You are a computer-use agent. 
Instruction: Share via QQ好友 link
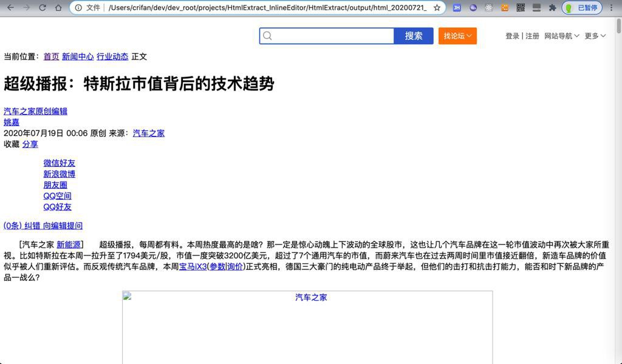pyautogui.click(x=57, y=207)
